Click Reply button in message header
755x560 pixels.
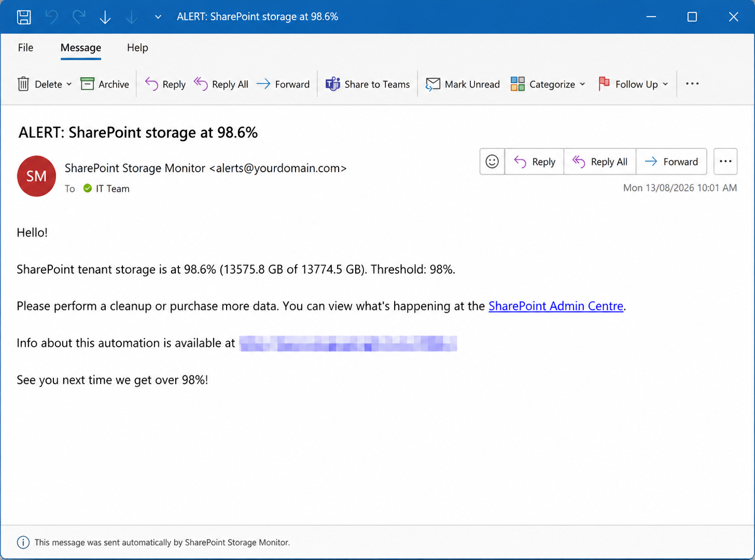[x=534, y=162]
